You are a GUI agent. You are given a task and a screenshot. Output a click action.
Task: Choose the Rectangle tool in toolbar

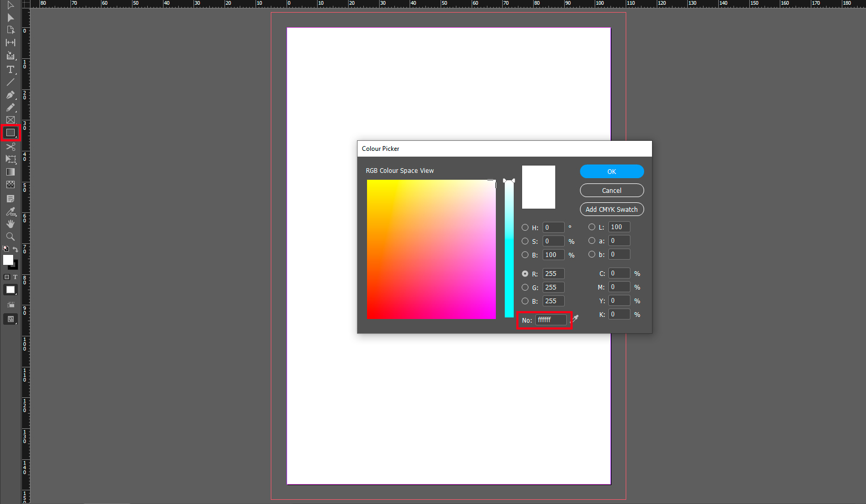[x=11, y=133]
